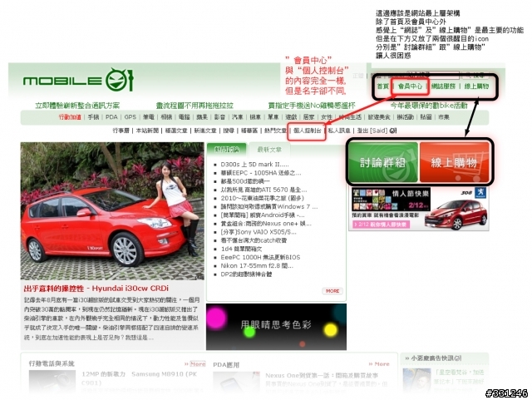Screen dimensions: 532x400
Task: Select 筆電 in the category menu
Action: 148,117
